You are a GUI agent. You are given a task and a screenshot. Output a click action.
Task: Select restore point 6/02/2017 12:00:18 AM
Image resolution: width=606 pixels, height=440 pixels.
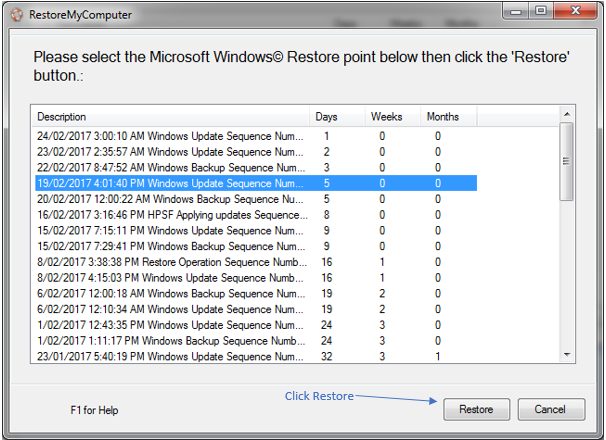click(256, 294)
